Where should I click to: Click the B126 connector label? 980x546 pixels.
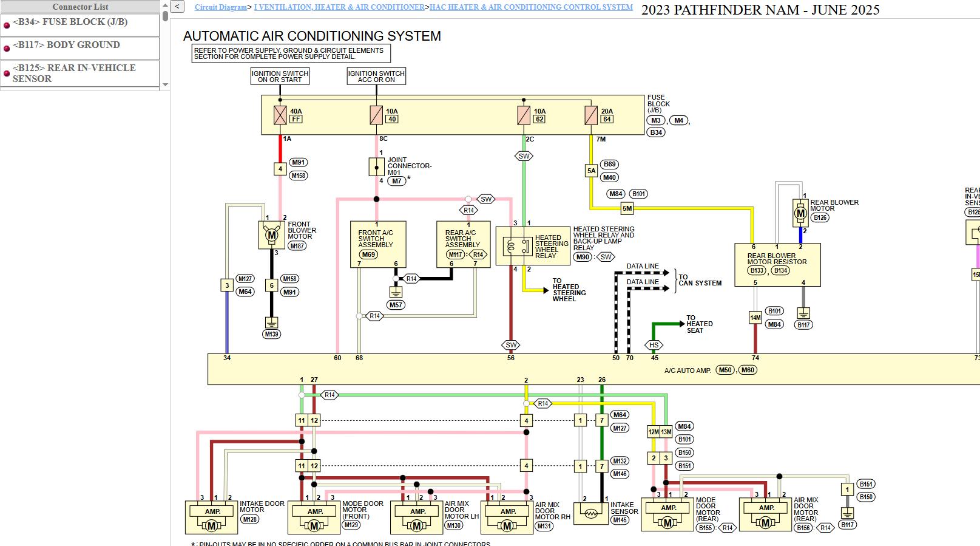click(820, 217)
